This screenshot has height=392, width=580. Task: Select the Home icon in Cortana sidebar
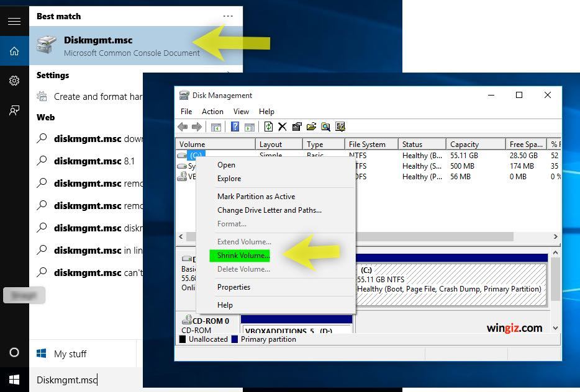[14, 51]
